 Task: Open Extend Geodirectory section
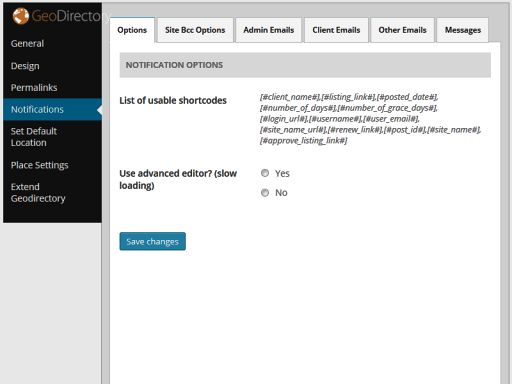(x=38, y=193)
